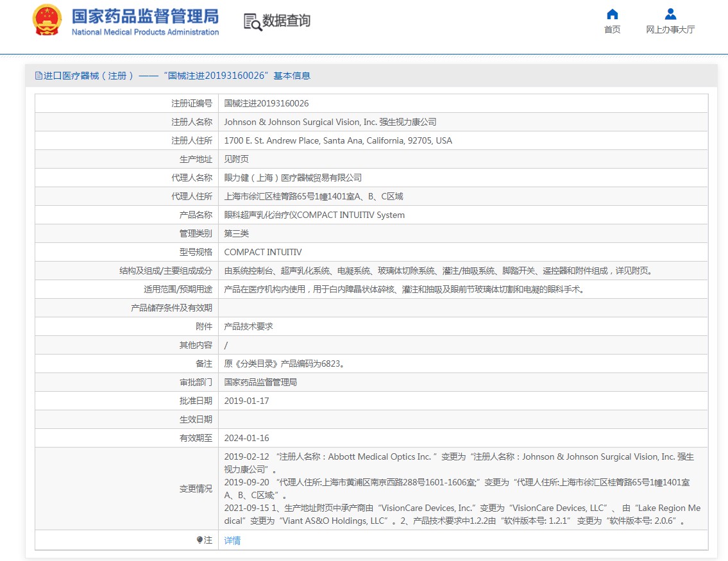Click the 国家药品监督管理局 site title

point(146,16)
